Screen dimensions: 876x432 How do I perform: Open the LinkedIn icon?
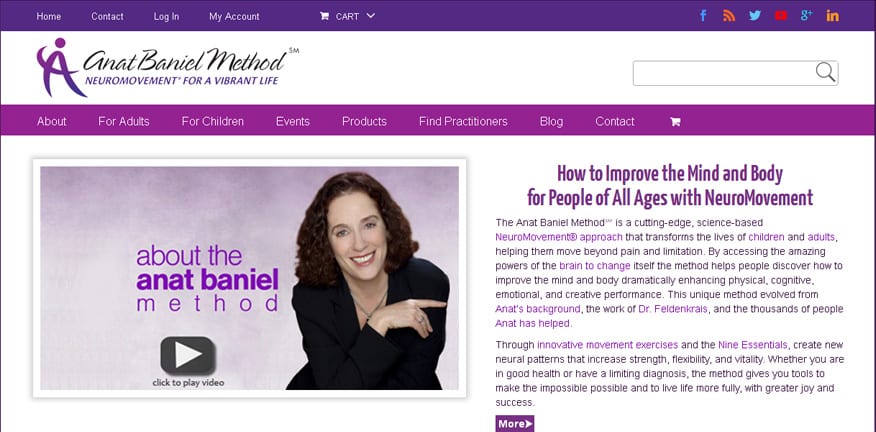tap(832, 16)
